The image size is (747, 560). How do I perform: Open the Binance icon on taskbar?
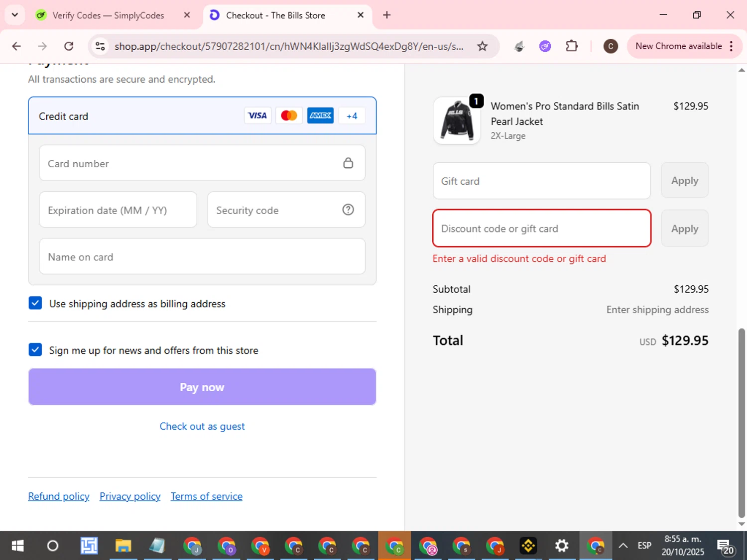[528, 546]
